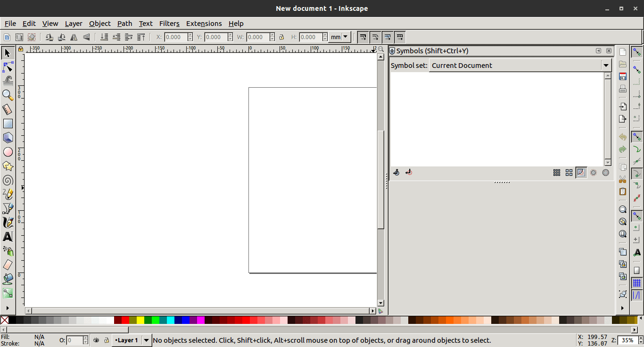644x347 pixels.
Task: Activate the Tweak tool
Action: point(8,81)
